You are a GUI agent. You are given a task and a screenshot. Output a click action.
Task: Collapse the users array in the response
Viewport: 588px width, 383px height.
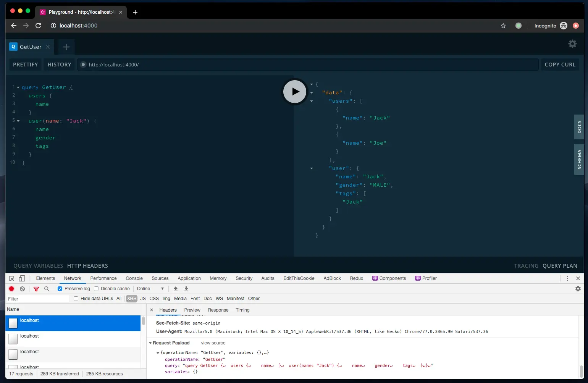click(x=312, y=101)
